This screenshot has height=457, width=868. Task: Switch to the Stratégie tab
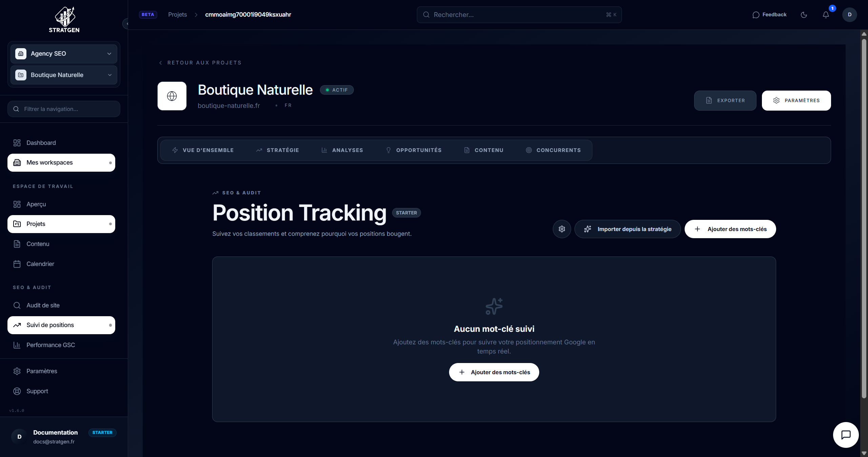pyautogui.click(x=278, y=150)
